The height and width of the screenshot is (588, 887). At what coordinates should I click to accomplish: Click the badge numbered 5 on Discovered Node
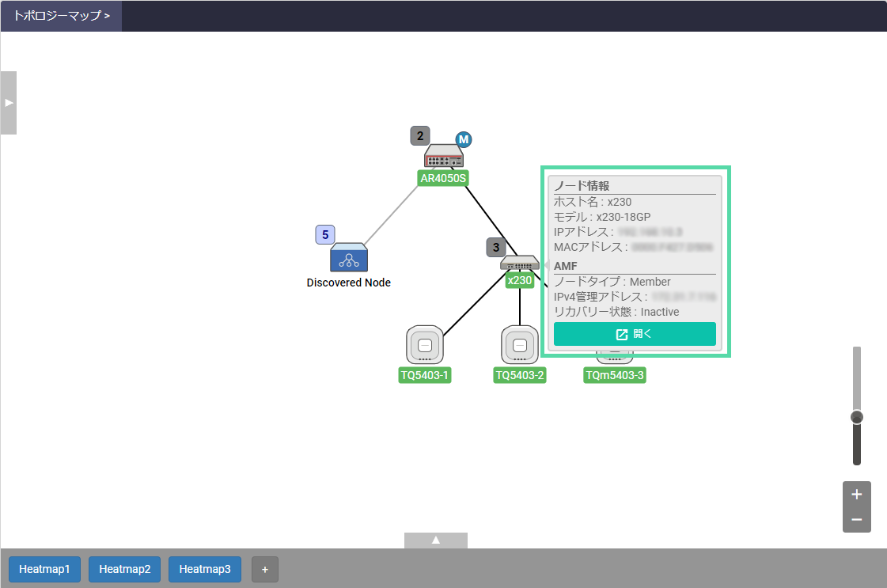(325, 234)
